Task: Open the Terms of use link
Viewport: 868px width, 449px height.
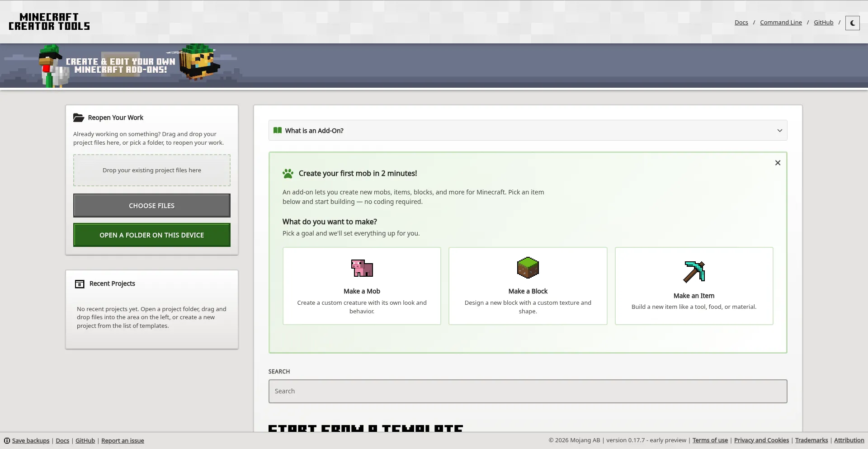Action: click(x=710, y=440)
